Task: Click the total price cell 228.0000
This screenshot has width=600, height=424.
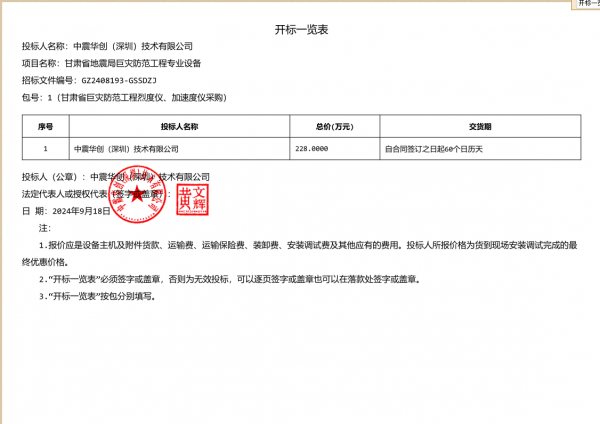Action: click(x=312, y=148)
